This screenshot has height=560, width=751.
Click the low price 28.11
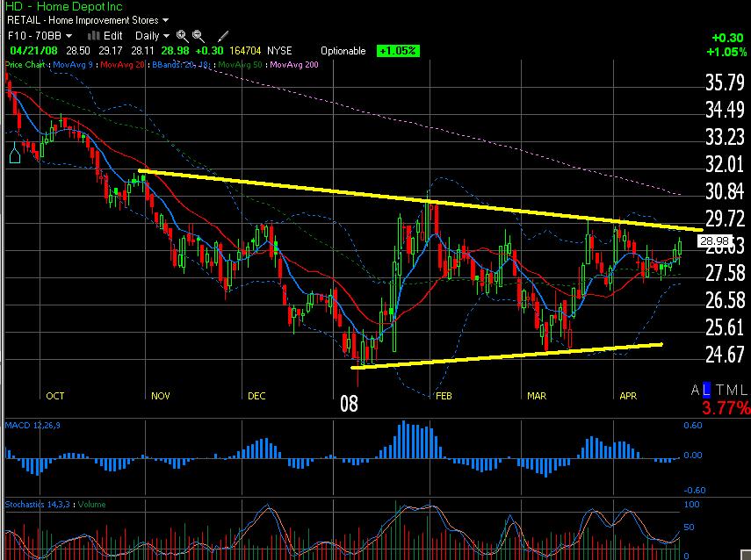point(142,51)
